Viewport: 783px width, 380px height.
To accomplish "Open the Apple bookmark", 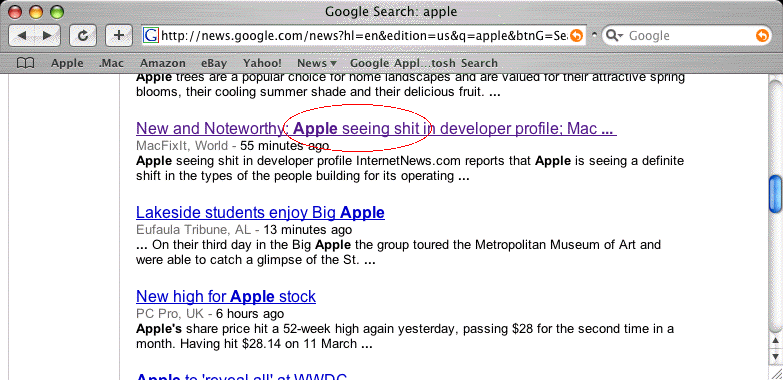I will pyautogui.click(x=67, y=63).
